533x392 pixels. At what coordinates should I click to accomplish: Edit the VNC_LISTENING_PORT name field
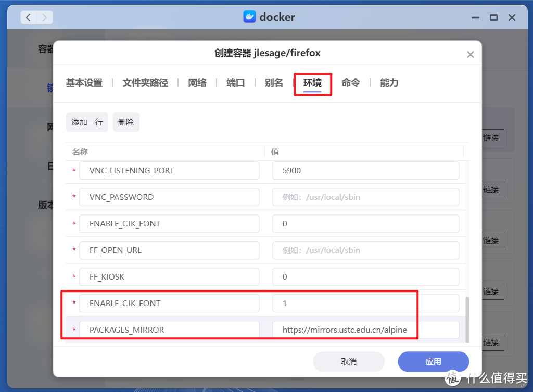tap(169, 171)
